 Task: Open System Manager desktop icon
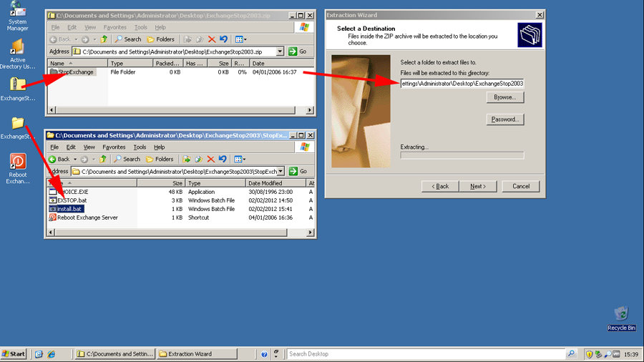[x=17, y=16]
